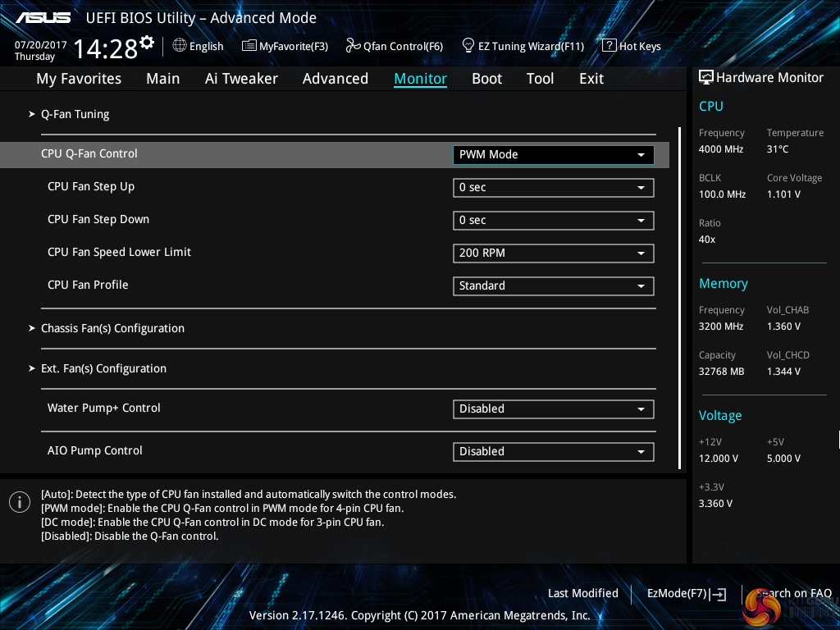Click the Hardware Monitor CPU heading
This screenshot has height=630, width=840.
(711, 106)
